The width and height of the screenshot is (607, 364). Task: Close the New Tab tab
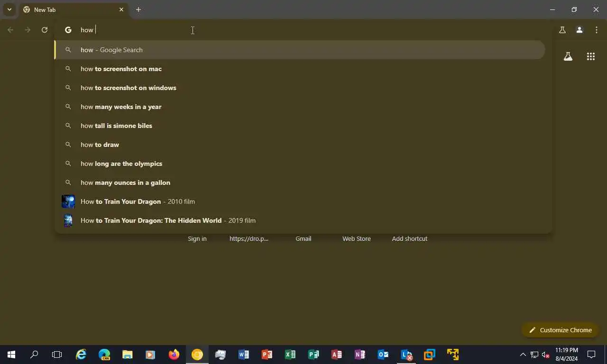click(x=121, y=9)
